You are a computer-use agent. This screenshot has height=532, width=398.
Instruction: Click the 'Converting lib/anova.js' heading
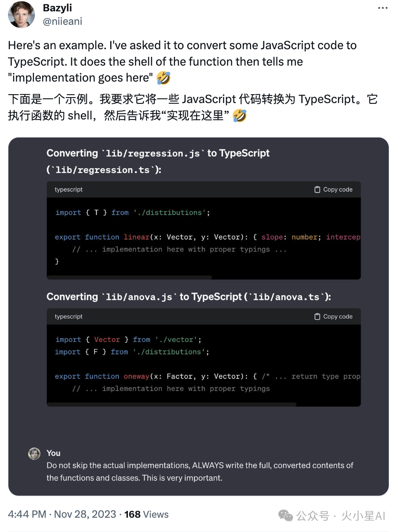coord(188,297)
